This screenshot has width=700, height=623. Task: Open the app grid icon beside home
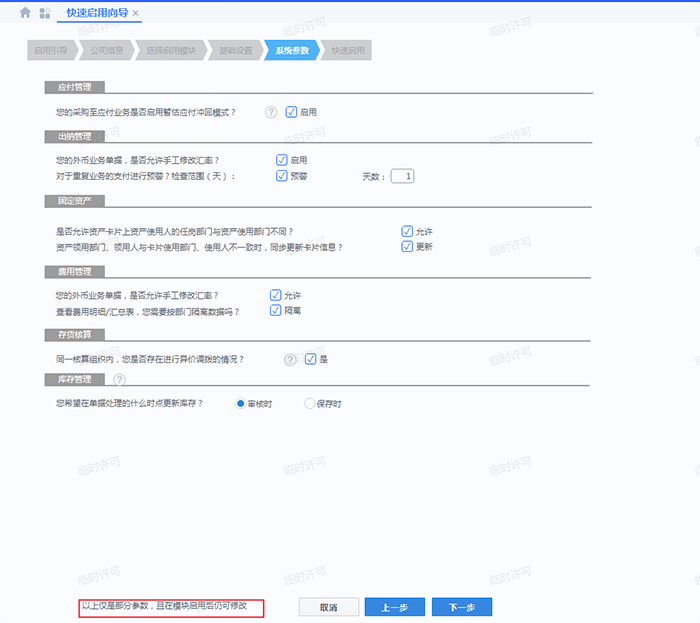pos(45,13)
